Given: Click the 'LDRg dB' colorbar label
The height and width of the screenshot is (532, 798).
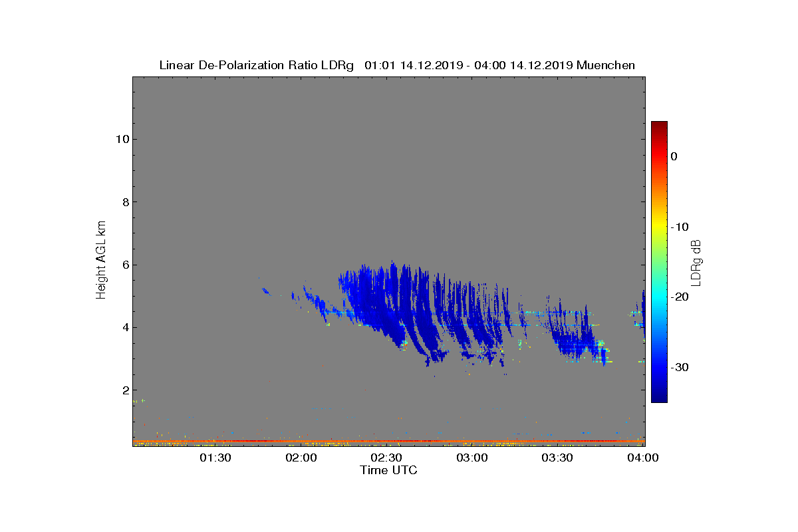Looking at the screenshot, I should 696,262.
